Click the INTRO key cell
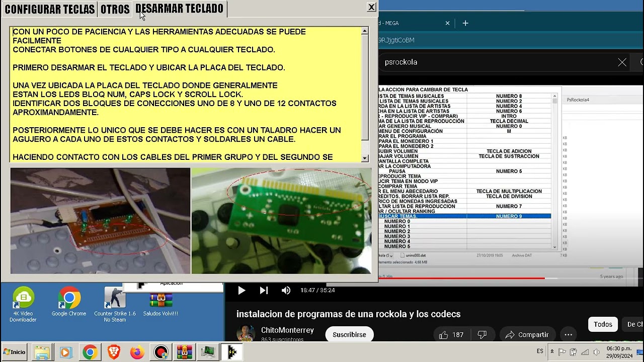 click(x=509, y=116)
